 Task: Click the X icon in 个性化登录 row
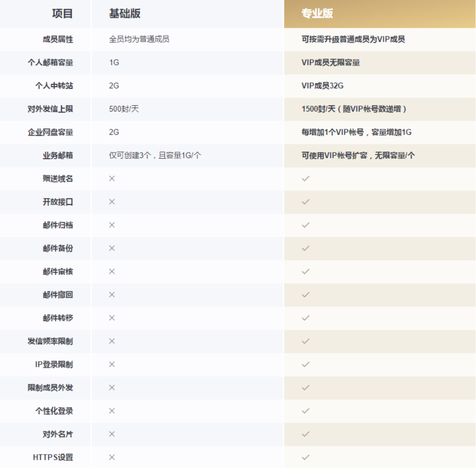pos(112,411)
